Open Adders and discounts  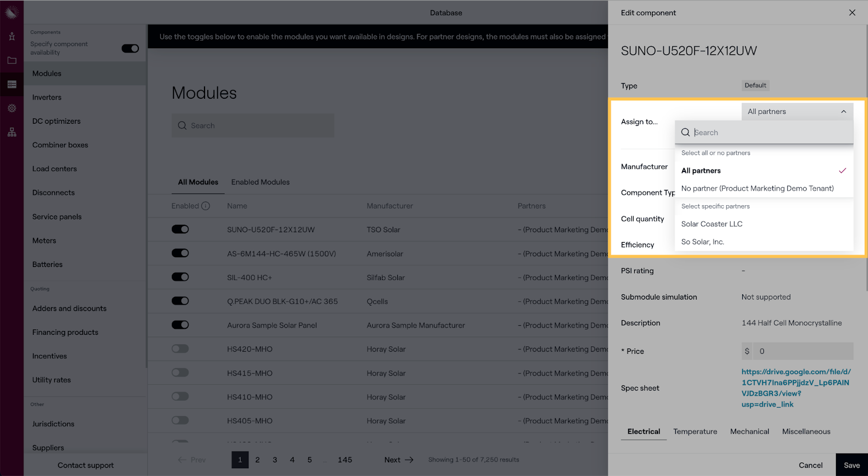point(85,308)
